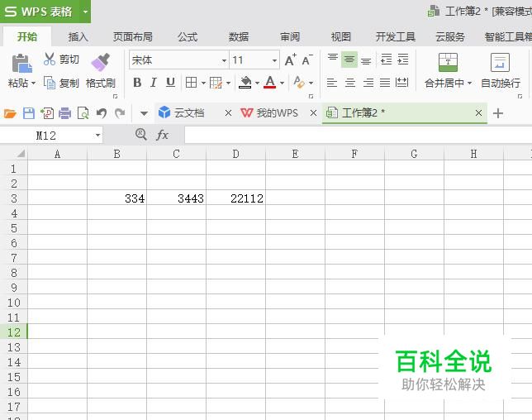532x420 pixels.
Task: Close the 工作簿2 document tab
Action: point(478,113)
